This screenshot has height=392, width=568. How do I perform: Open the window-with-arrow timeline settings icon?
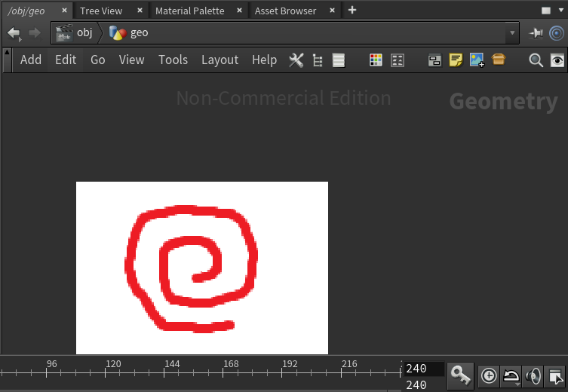[556, 376]
